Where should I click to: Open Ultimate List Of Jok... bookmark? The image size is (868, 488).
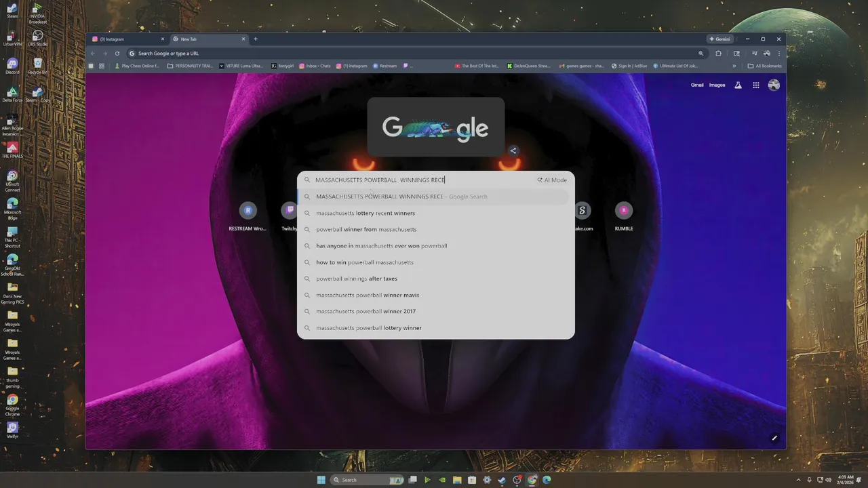point(675,66)
